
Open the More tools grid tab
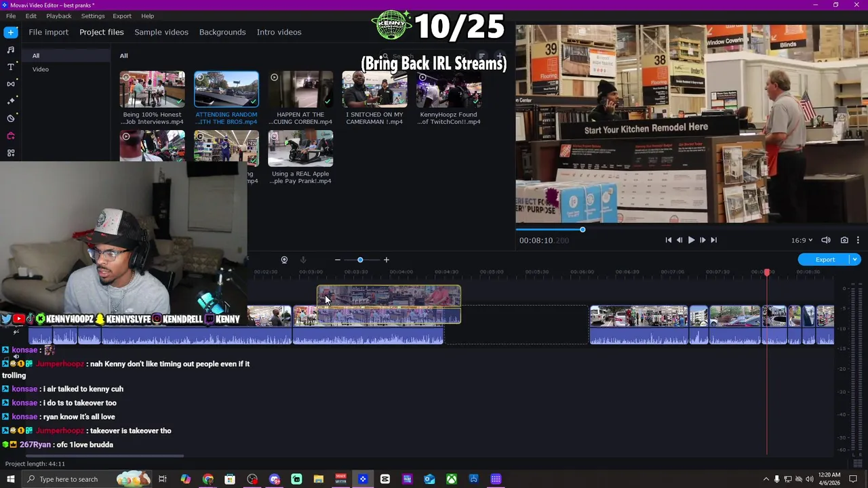(x=11, y=153)
